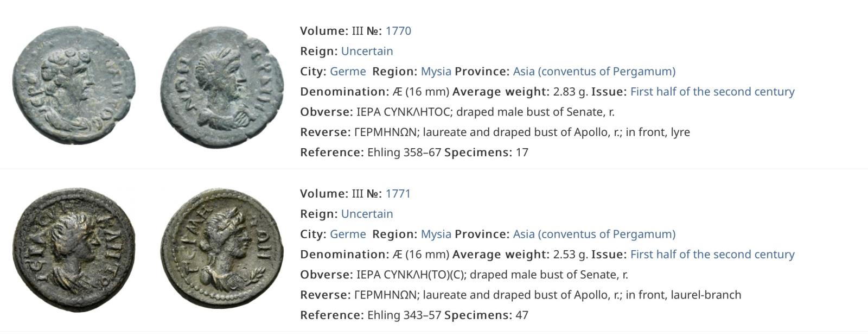View reverse image of coin 1771 with laurel-branch
This screenshot has width=868, height=336.
click(x=222, y=249)
